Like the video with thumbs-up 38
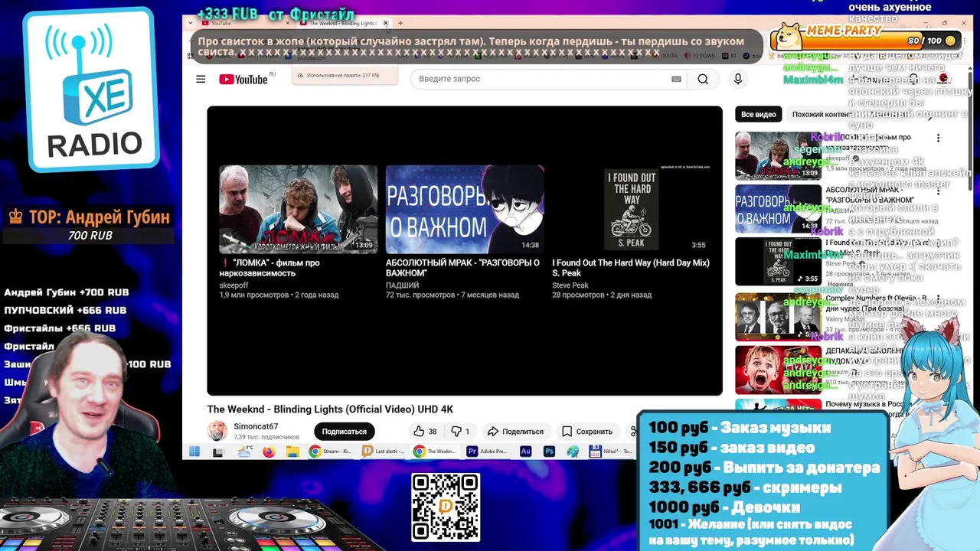This screenshot has width=980, height=551. tap(425, 432)
